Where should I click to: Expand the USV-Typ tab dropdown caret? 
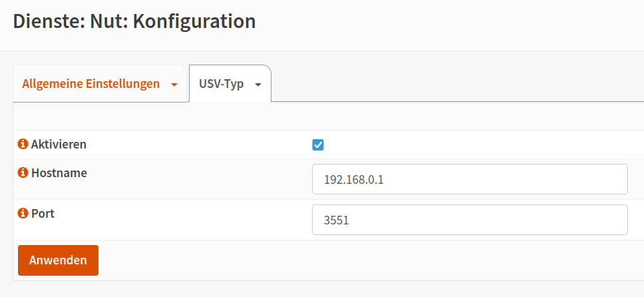tap(258, 85)
